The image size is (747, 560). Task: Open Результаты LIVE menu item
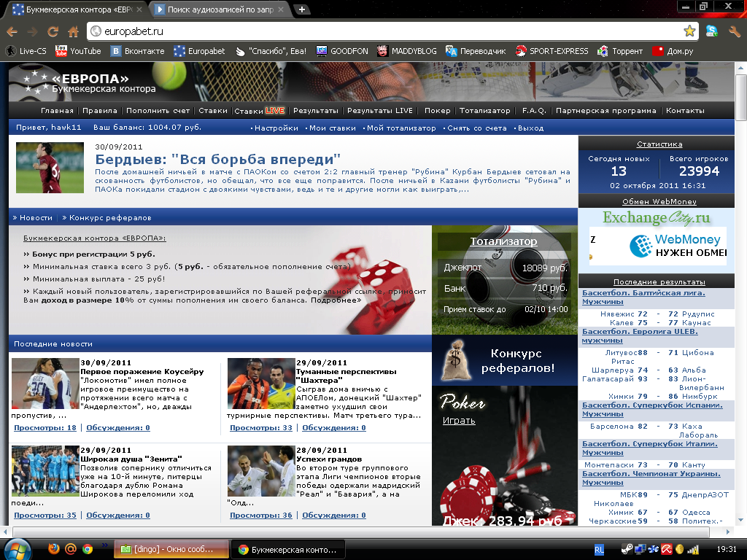coord(379,111)
